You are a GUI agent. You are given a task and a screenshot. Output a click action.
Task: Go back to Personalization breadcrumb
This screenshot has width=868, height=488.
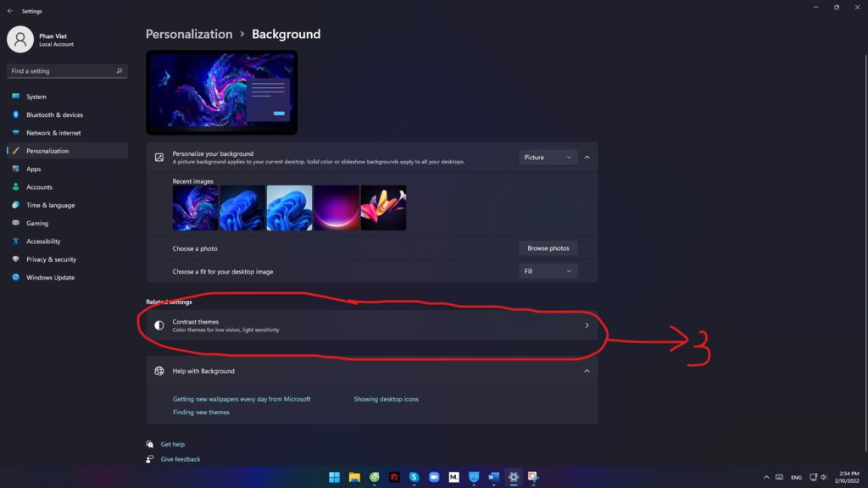click(189, 34)
